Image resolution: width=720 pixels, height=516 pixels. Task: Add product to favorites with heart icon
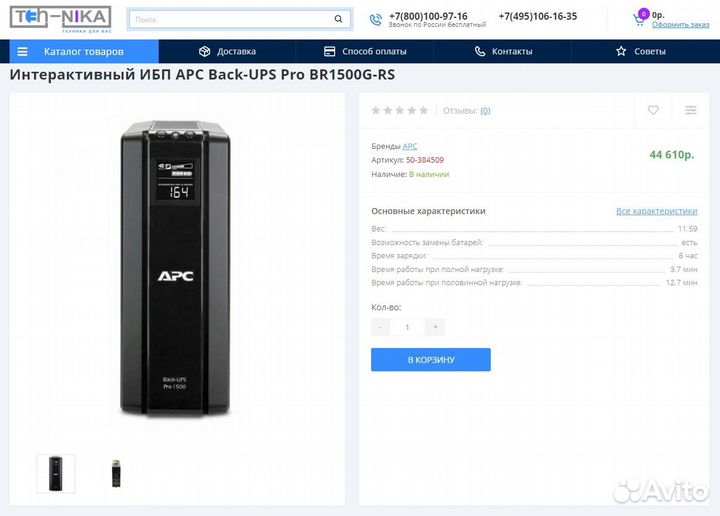(653, 110)
